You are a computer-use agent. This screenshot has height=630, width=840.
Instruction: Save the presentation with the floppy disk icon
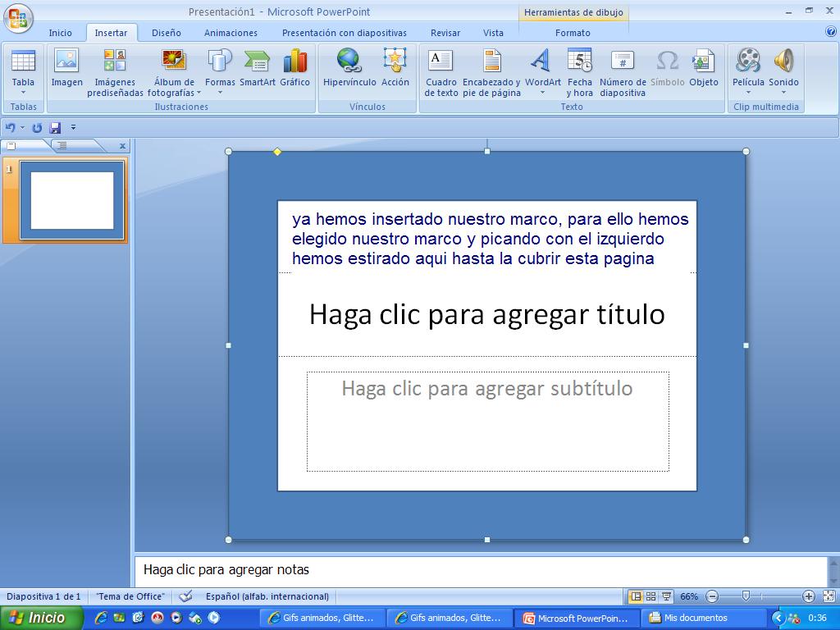click(x=55, y=127)
